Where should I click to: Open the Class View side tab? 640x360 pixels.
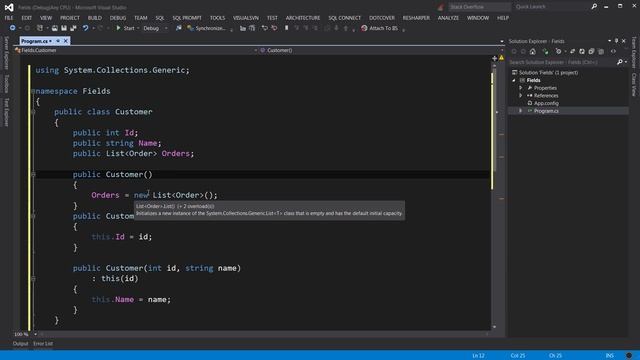click(x=634, y=84)
